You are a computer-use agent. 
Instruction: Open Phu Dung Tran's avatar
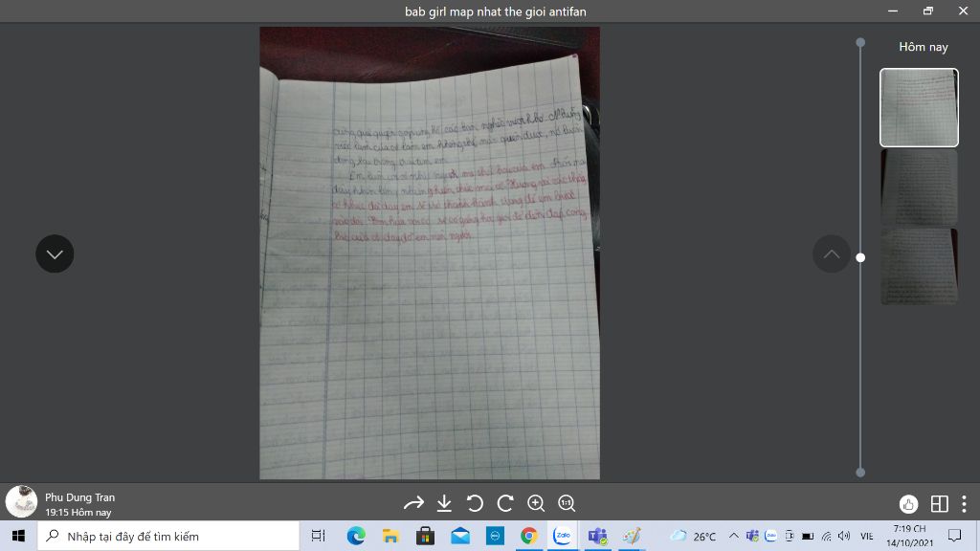click(21, 501)
